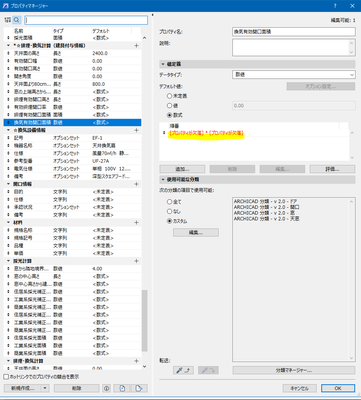This screenshot has height=400, width=361.
Task: Click the import properties icon button
Action: tap(122, 388)
